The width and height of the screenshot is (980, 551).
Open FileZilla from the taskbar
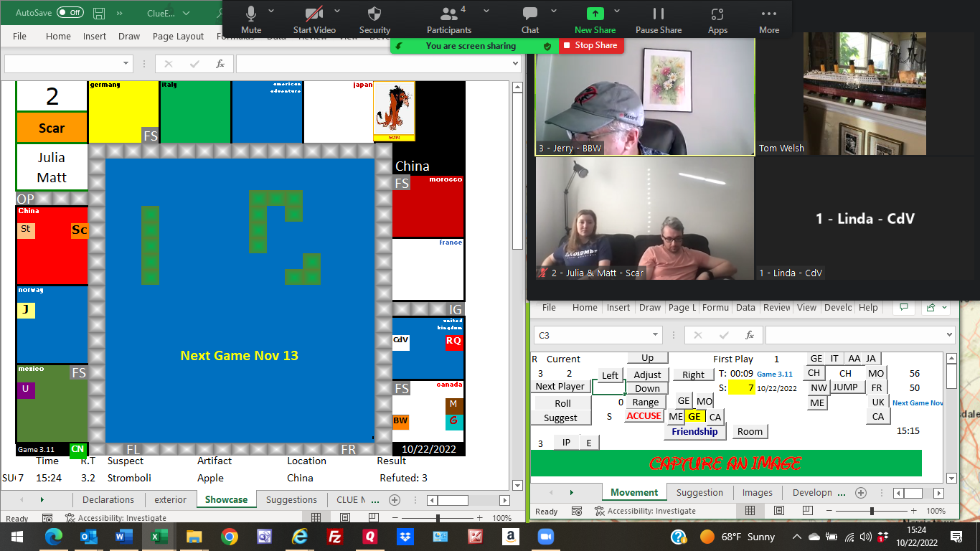pos(334,536)
